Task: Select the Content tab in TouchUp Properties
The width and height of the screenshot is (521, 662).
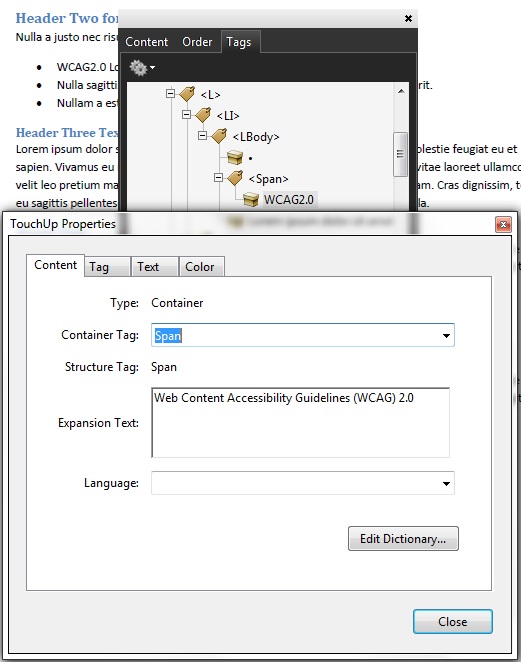Action: (x=55, y=265)
